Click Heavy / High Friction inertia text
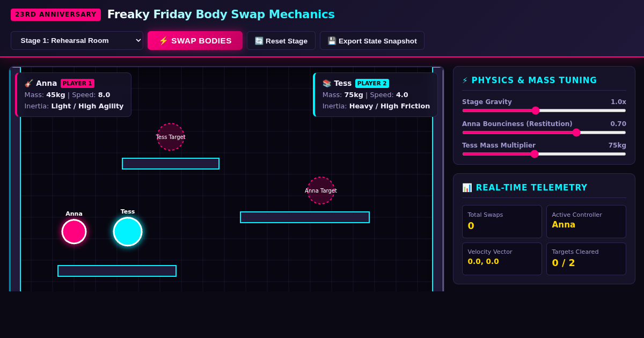The height and width of the screenshot is (338, 644). pos(390,106)
